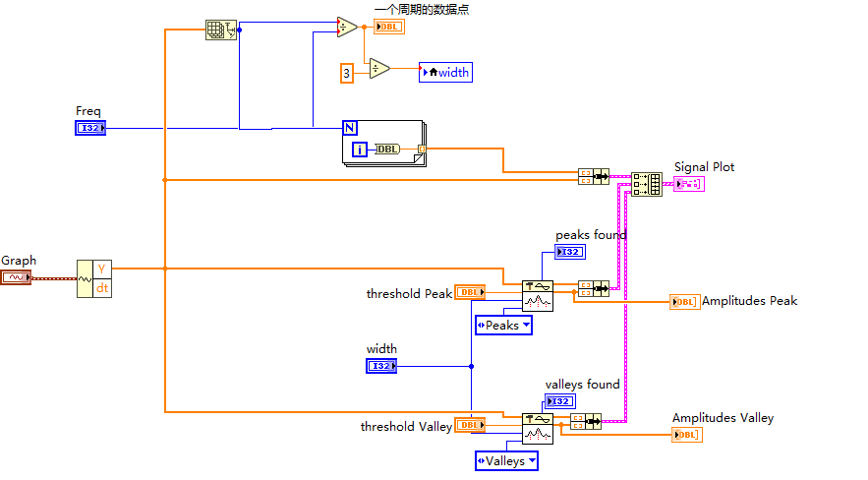Select the Peak Detector VI wired to Peaks
This screenshot has width=868, height=480.
tap(538, 296)
